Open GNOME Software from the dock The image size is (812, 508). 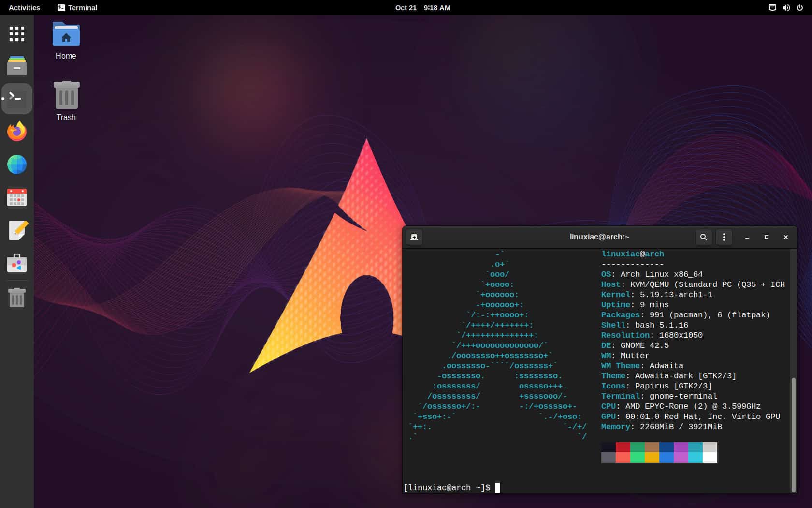pyautogui.click(x=16, y=263)
